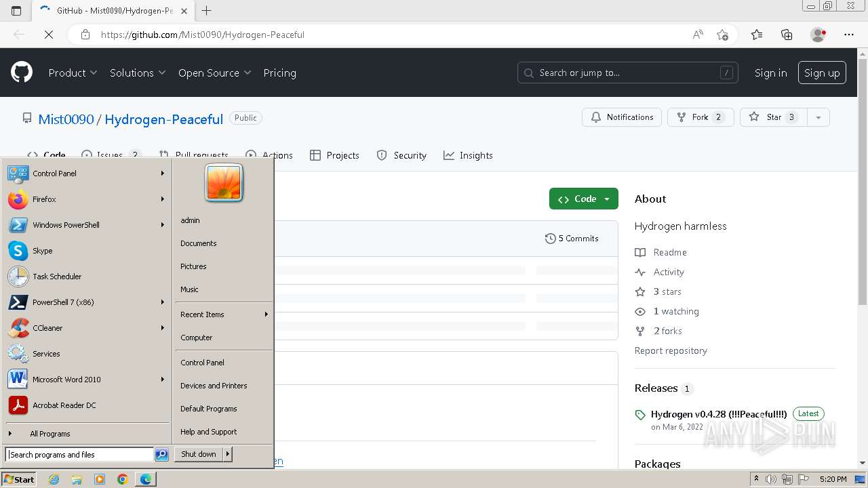Click the Read aloud icon in address bar
Image resolution: width=868 pixels, height=488 pixels.
[698, 35]
